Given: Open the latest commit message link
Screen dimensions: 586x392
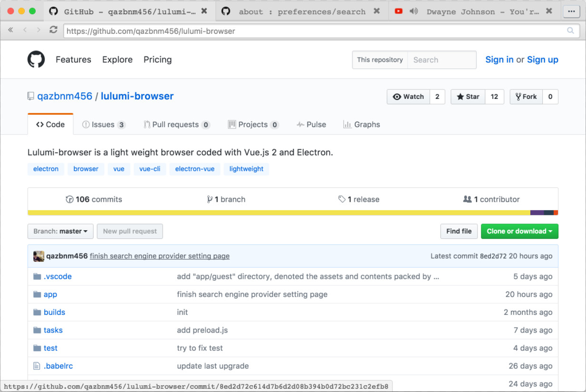Looking at the screenshot, I should click(160, 256).
